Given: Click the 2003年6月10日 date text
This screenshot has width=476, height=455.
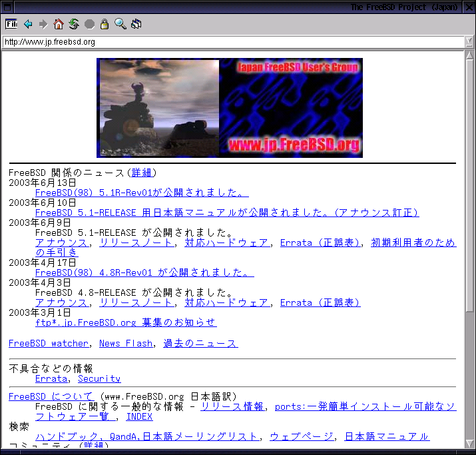Looking at the screenshot, I should (43, 203).
